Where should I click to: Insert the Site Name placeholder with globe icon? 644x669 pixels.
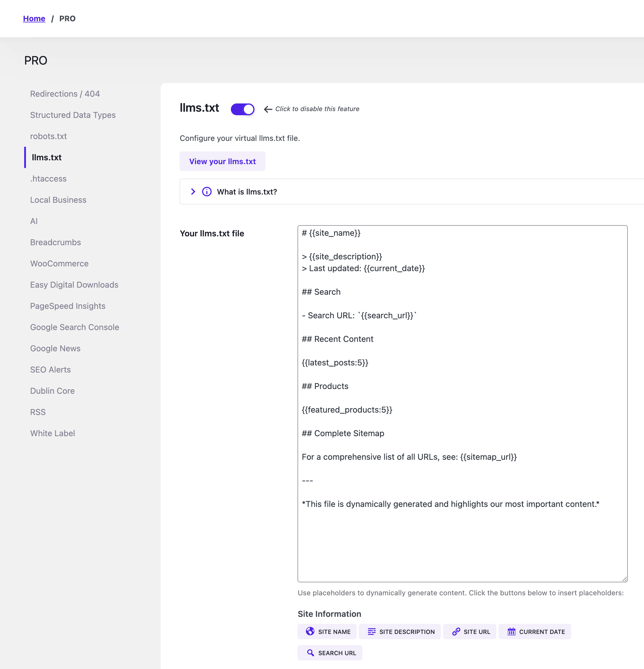click(x=326, y=632)
